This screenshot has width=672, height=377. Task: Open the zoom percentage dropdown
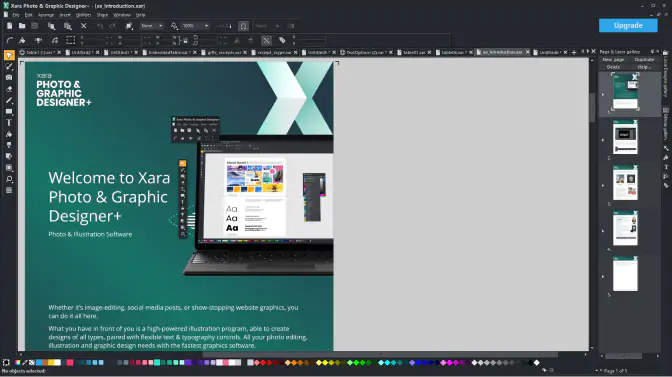coord(206,26)
